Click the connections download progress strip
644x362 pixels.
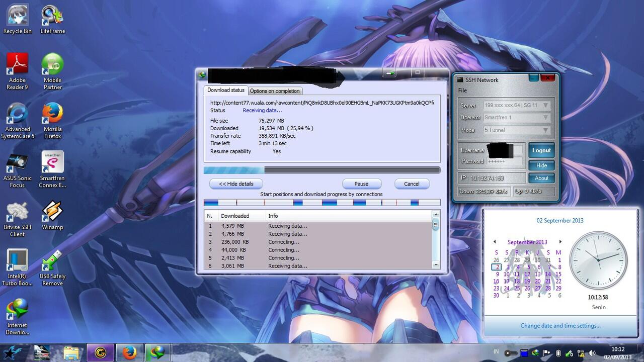(x=322, y=203)
